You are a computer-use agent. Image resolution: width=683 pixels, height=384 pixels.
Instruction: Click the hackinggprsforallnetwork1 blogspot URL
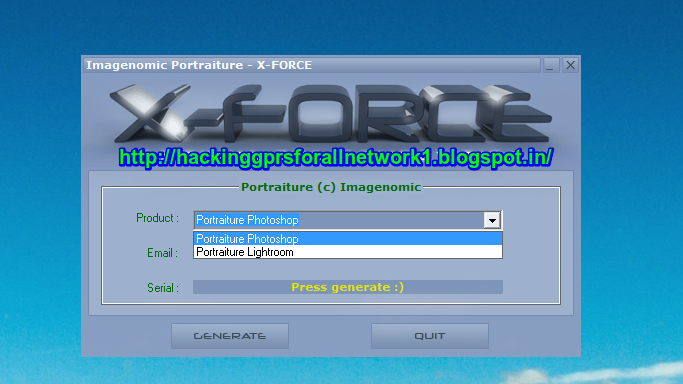pos(336,157)
